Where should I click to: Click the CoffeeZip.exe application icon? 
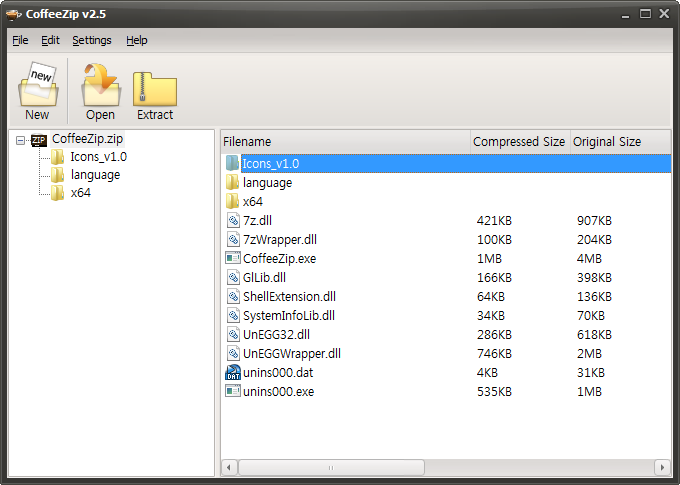click(x=233, y=258)
